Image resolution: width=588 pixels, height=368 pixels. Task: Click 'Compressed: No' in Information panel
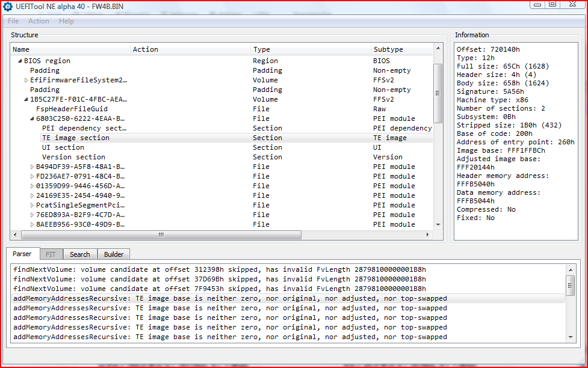(486, 209)
